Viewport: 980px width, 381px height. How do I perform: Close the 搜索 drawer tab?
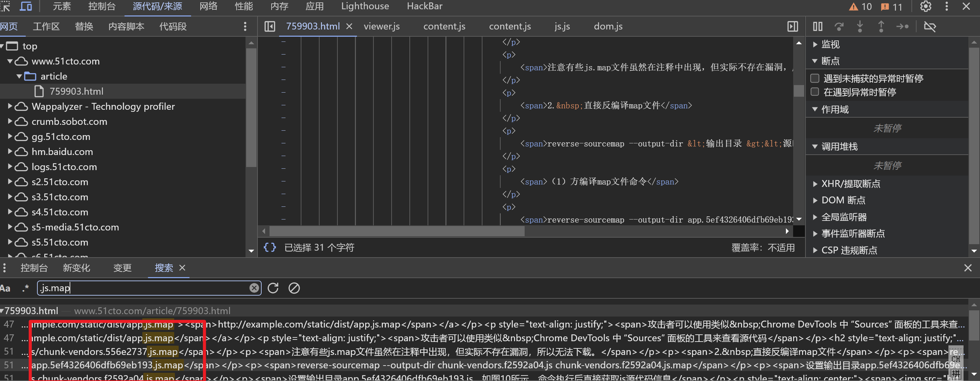[182, 268]
